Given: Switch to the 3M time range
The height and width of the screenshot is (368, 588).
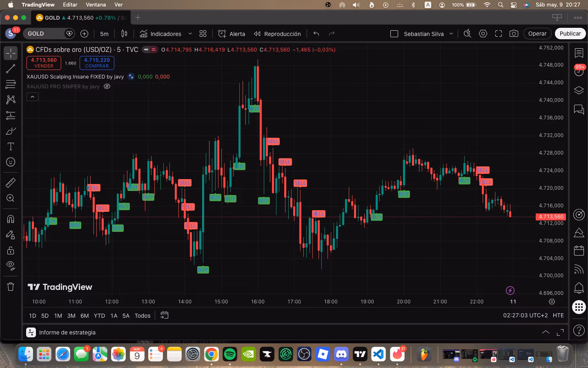Looking at the screenshot, I should click(x=71, y=316).
